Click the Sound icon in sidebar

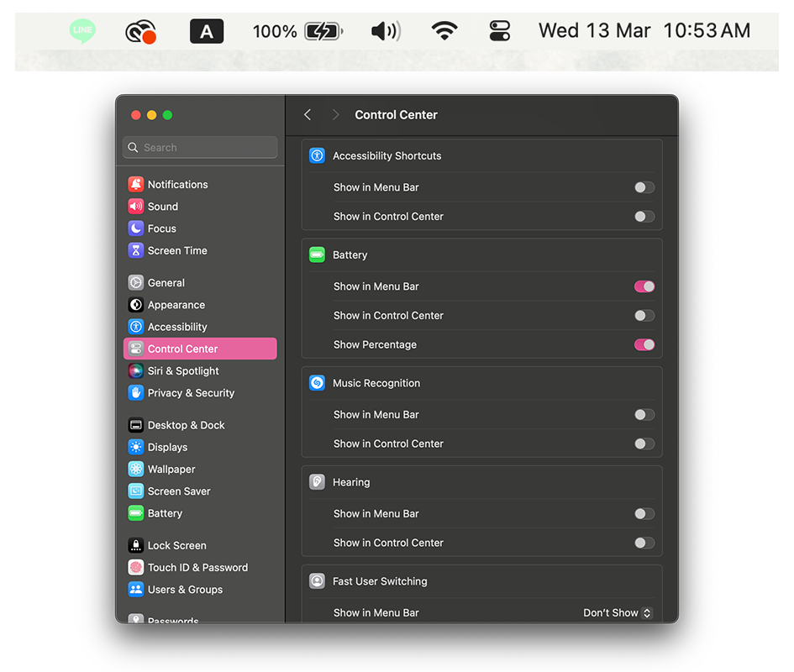(136, 207)
